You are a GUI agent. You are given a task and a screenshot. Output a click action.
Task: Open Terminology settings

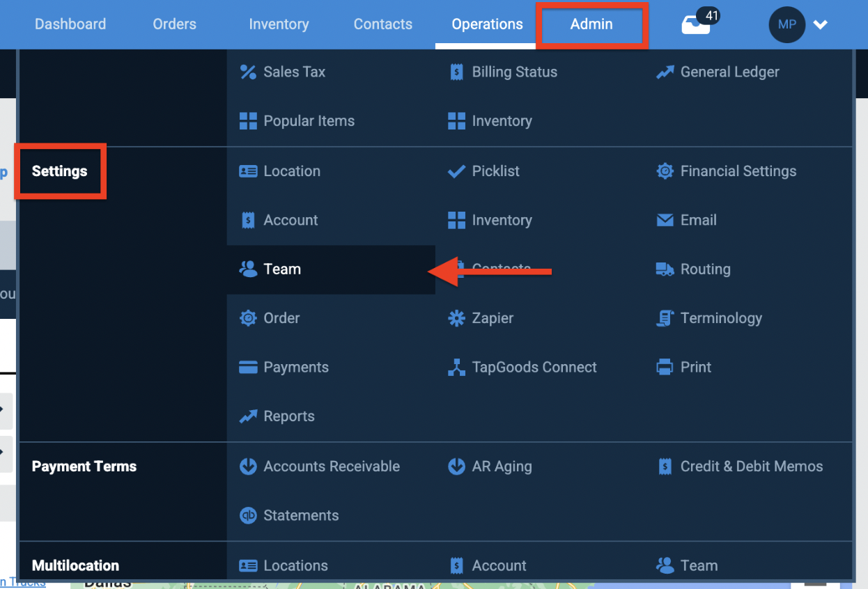721,318
